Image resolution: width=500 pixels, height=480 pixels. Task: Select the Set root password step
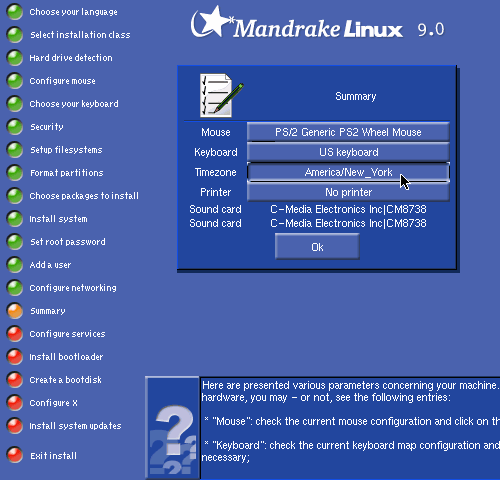pyautogui.click(x=68, y=242)
